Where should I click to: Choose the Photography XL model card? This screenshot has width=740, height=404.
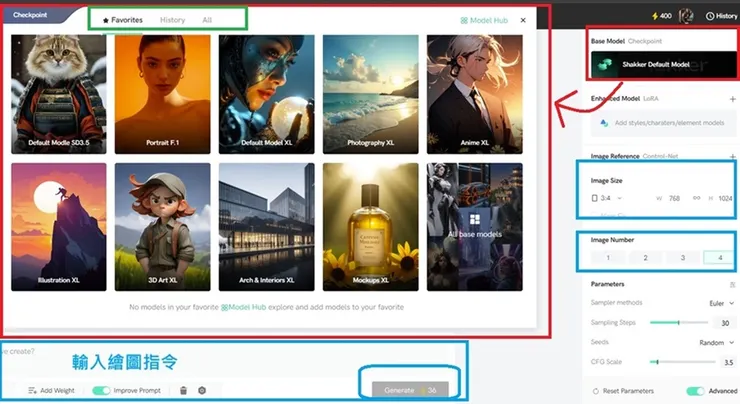370,94
